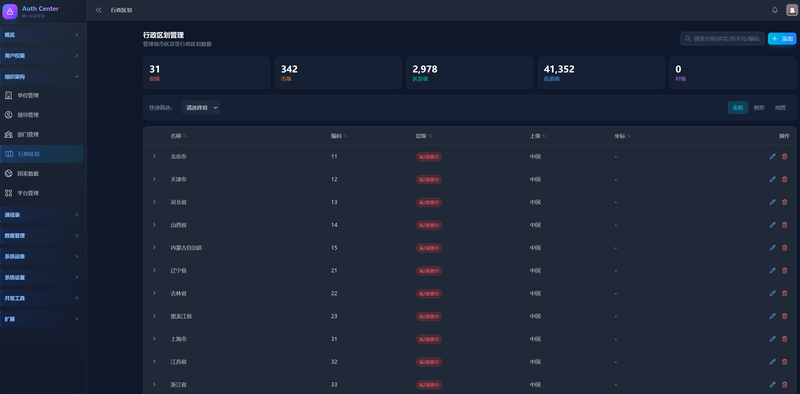Switch to the 树形 view tab
The width and height of the screenshot is (800, 394).
coord(759,108)
